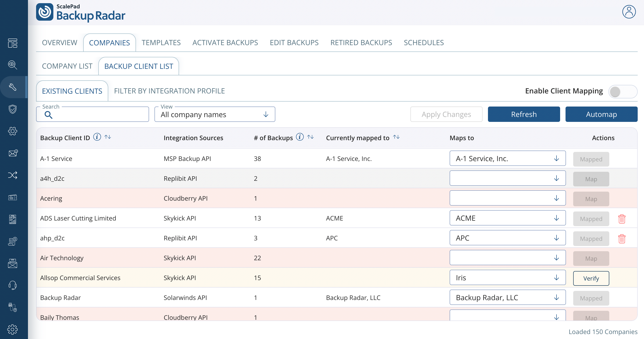This screenshot has width=644, height=339.
Task: Open Maps to dropdown for Air Technology
Action: click(508, 258)
